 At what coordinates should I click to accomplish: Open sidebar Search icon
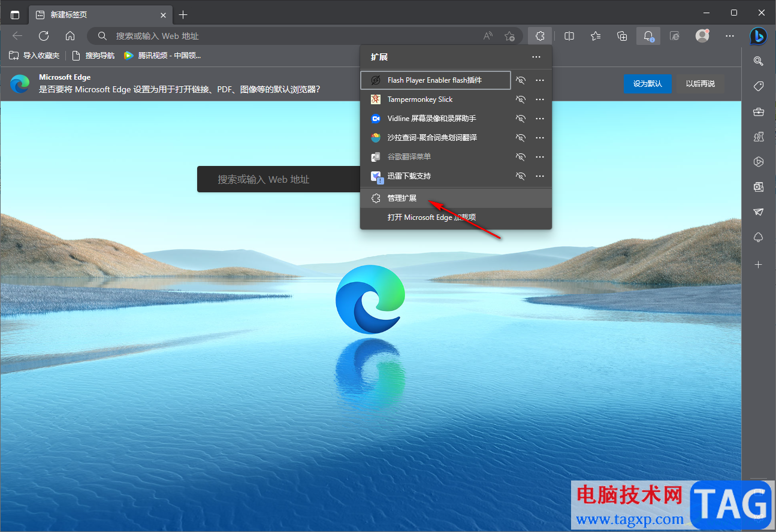point(759,61)
